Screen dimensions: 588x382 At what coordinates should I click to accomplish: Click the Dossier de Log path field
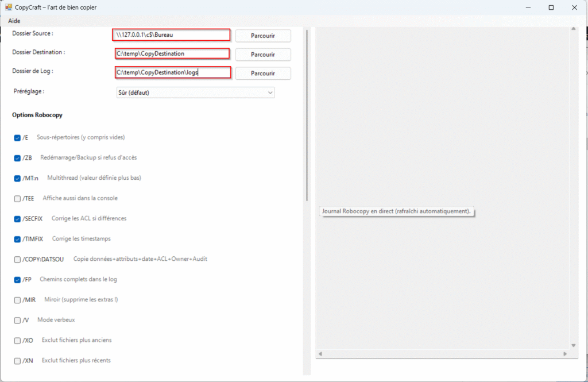click(x=173, y=72)
